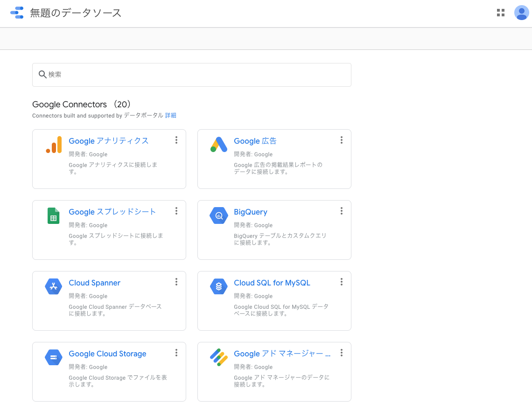Click description 'Google Cloud SQL for MySQL データベースに接続します。'
Screen dimensions: 532x410
point(281,310)
